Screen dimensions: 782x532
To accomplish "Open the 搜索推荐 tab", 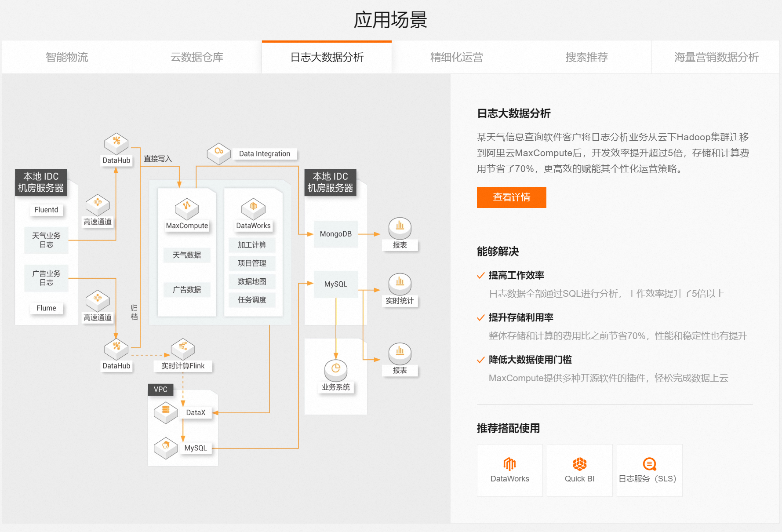I will point(586,57).
